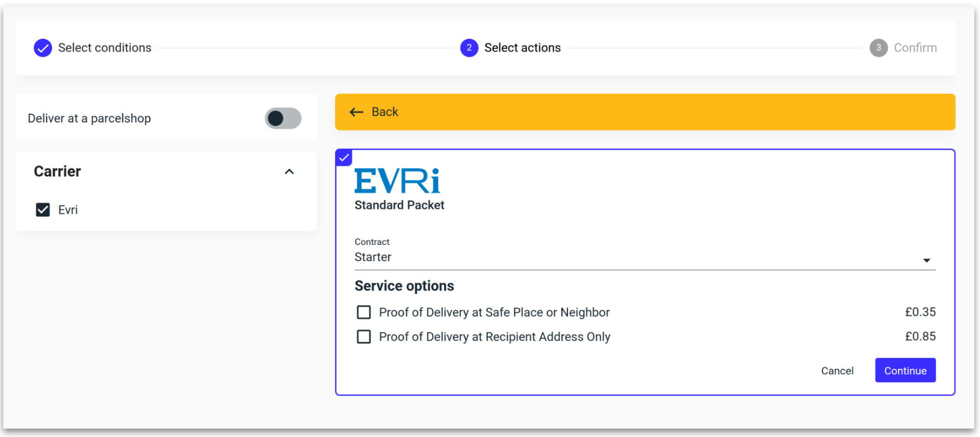Enable Proof of Delivery at Recipient Address Only
The height and width of the screenshot is (437, 980).
364,337
